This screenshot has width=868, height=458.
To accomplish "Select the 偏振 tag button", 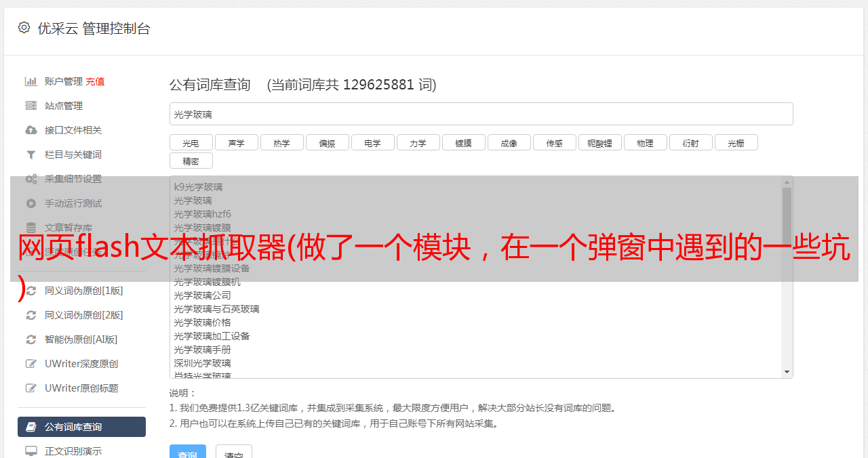I will click(x=328, y=142).
